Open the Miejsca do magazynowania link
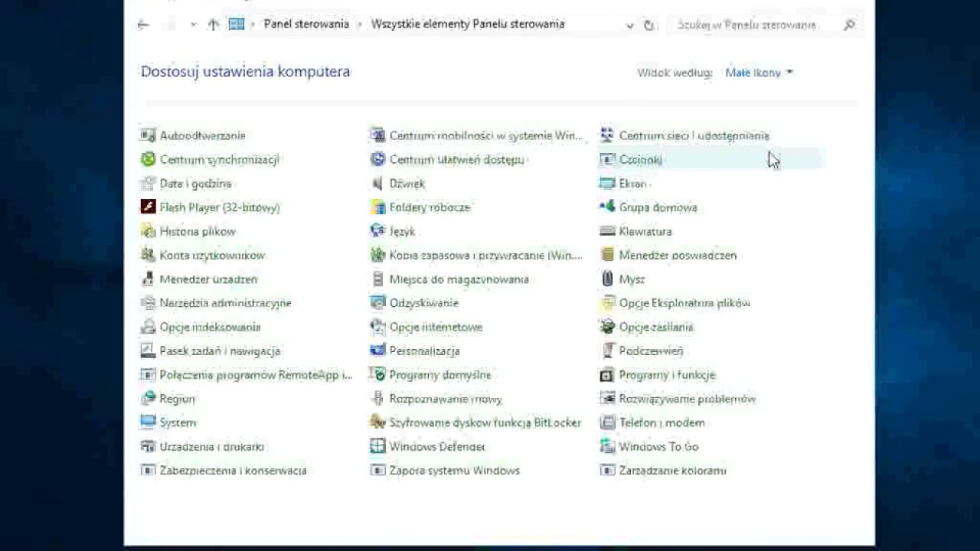Image resolution: width=980 pixels, height=551 pixels. [x=459, y=279]
